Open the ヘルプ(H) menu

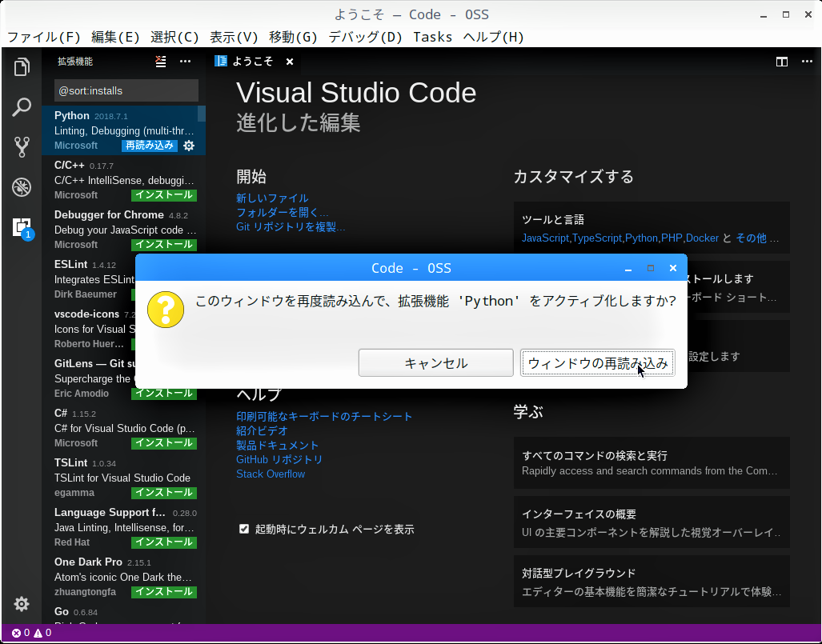pyautogui.click(x=493, y=38)
